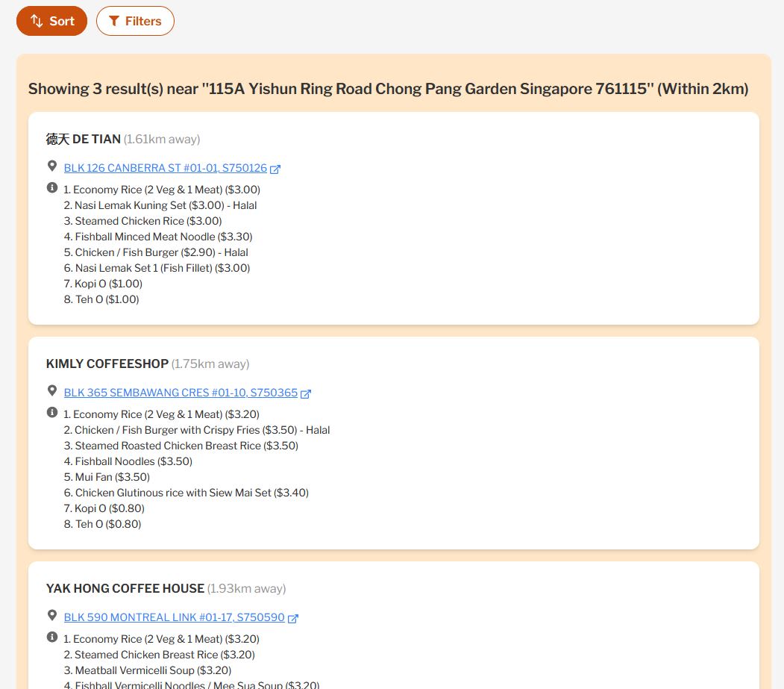Click info icon in KIMLY COFFEESHOP card
The width and height of the screenshot is (784, 689).
[x=52, y=412]
